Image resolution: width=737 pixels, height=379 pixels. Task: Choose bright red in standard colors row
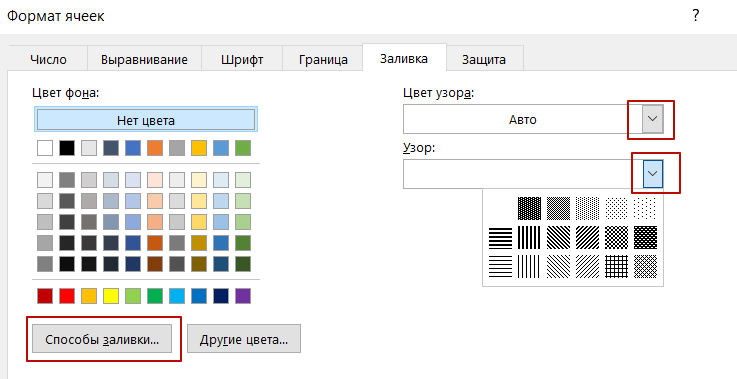(67, 296)
